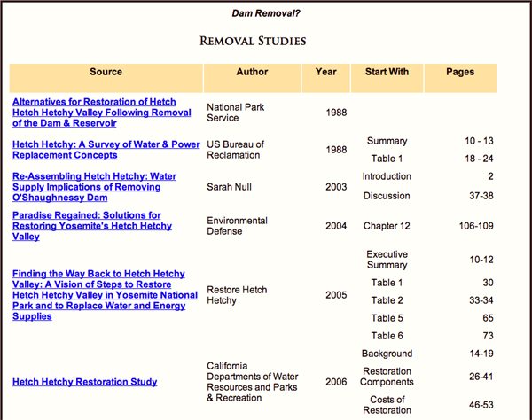The image size is (532, 420).
Task: Click the year 2005 cell
Action: coord(336,295)
